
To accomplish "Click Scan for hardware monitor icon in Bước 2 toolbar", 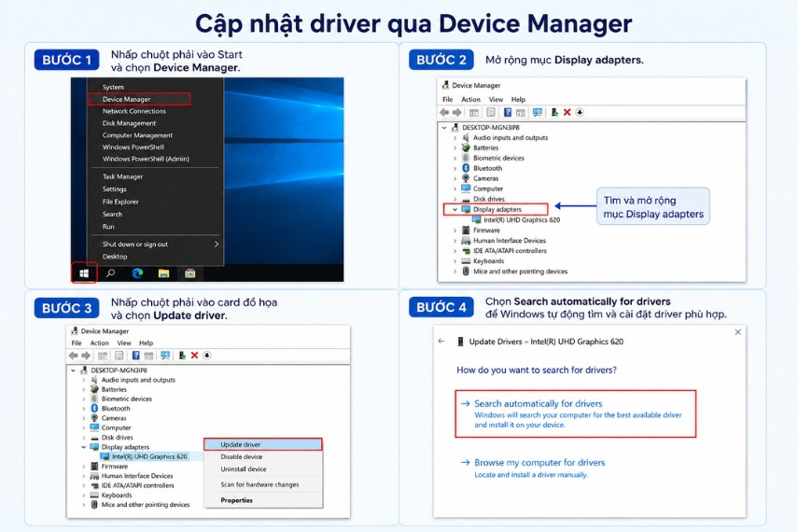I will pyautogui.click(x=538, y=113).
